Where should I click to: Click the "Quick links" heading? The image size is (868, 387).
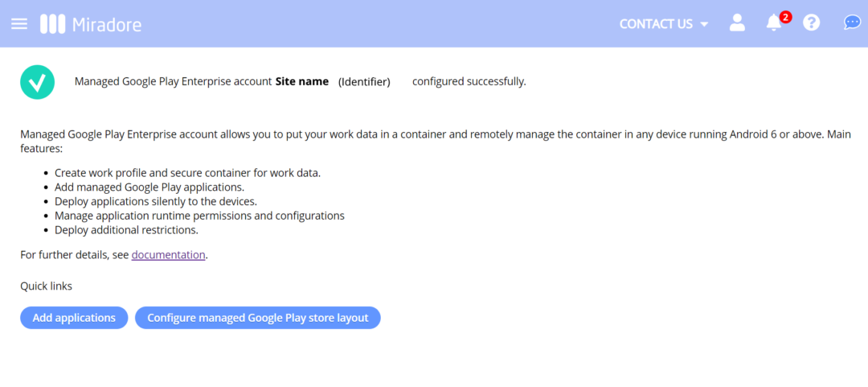tap(47, 286)
